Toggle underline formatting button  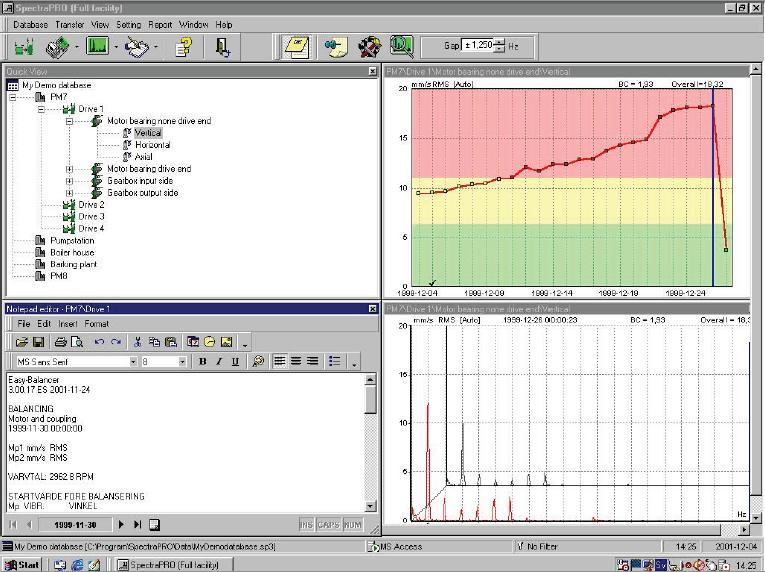tap(234, 361)
